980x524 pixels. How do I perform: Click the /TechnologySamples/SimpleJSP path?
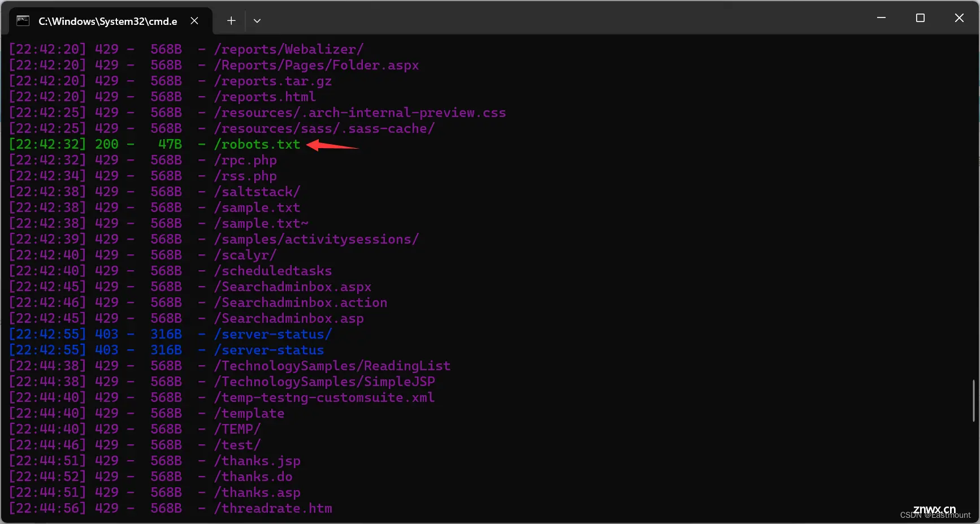pos(324,382)
